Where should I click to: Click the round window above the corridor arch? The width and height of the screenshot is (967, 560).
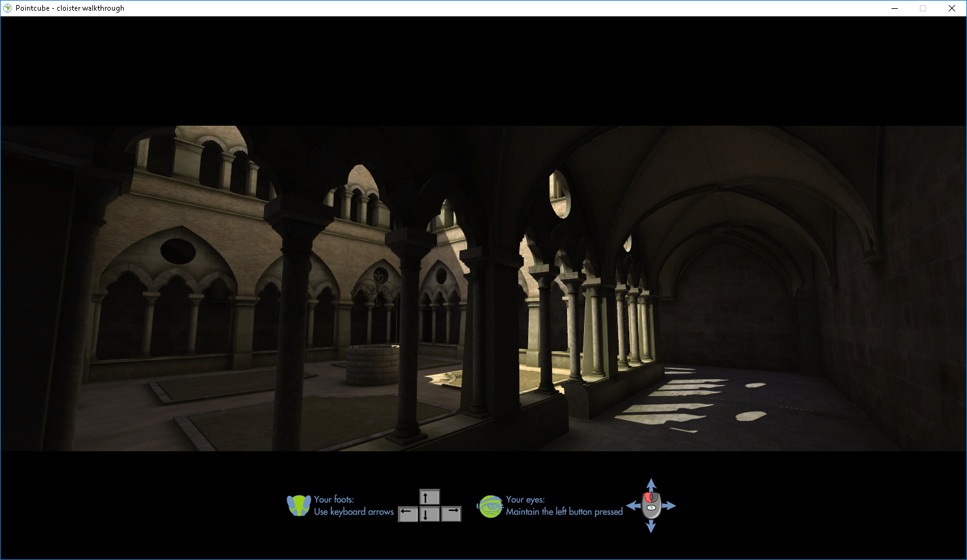[x=559, y=194]
